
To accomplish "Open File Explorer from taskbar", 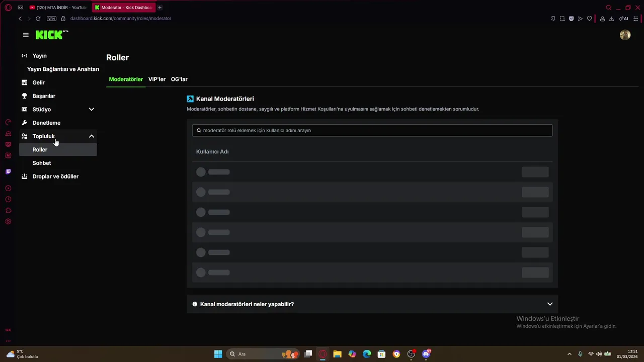I will [337, 354].
